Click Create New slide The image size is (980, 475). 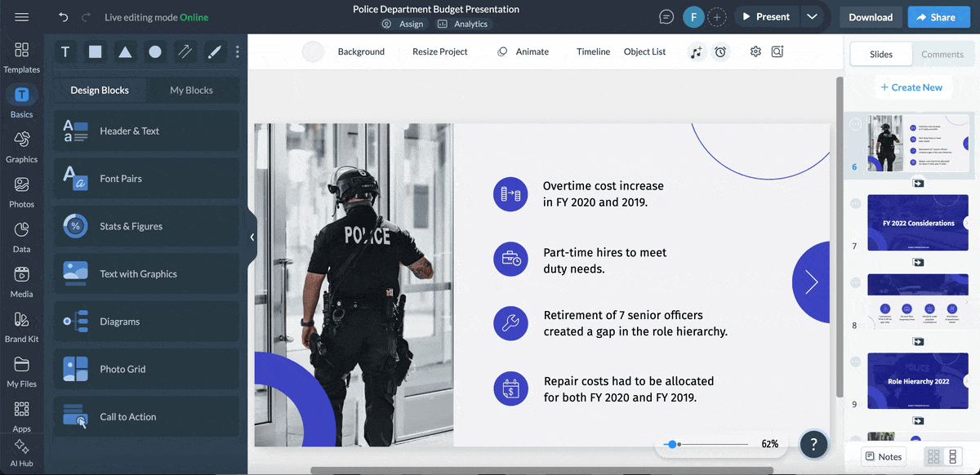(911, 87)
